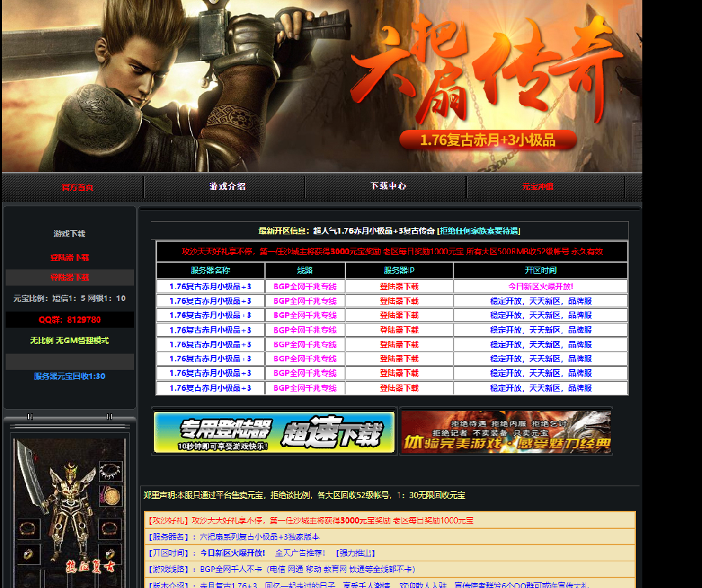Click the 开区时间 column header
Image resolution: width=702 pixels, height=588 pixels.
pyautogui.click(x=541, y=270)
